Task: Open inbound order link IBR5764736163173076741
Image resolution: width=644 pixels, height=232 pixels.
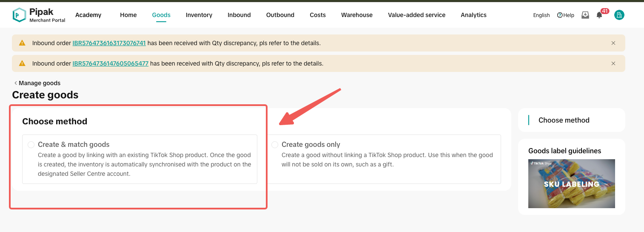Action: click(109, 43)
